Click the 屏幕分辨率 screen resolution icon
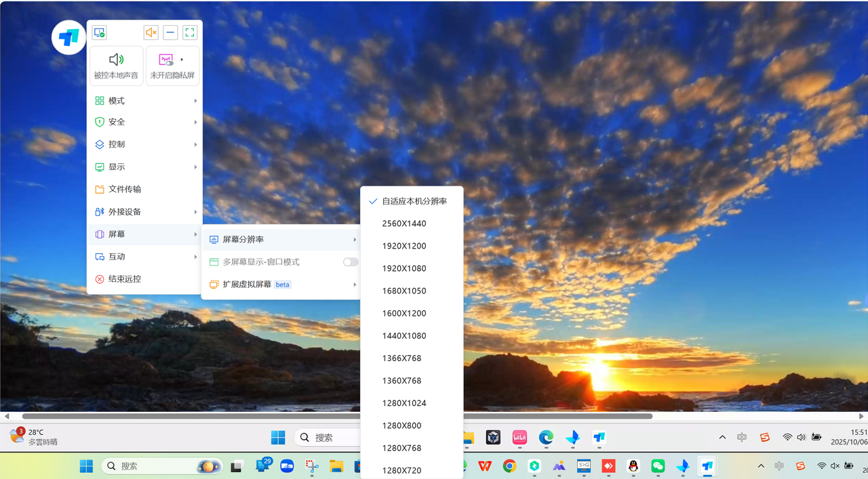This screenshot has height=479, width=868. click(x=213, y=239)
